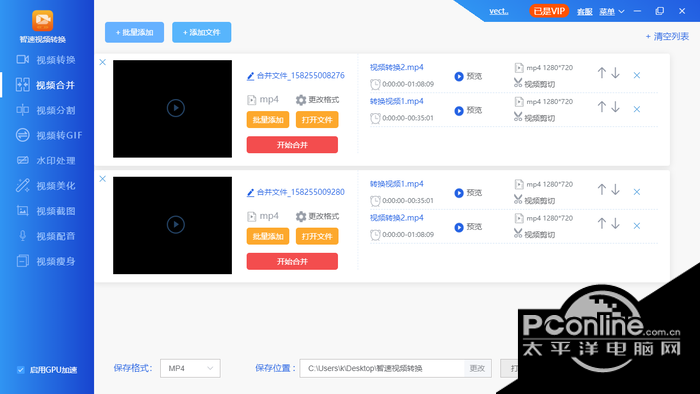This screenshot has height=394, width=700.
Task: Click the 视频瘦身 sidebar icon
Action: [22, 261]
